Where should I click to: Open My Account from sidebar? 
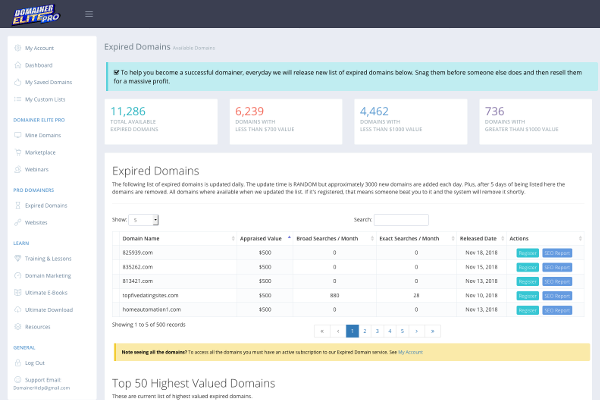41,48
